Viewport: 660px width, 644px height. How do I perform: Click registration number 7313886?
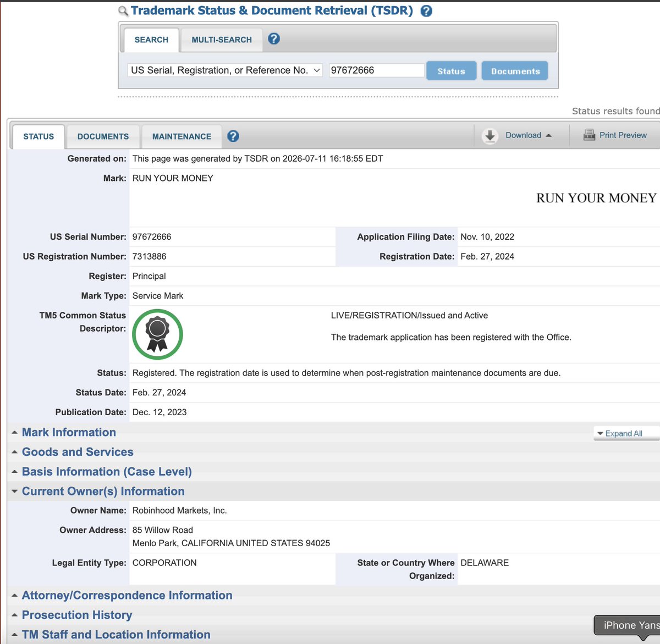pyautogui.click(x=149, y=257)
